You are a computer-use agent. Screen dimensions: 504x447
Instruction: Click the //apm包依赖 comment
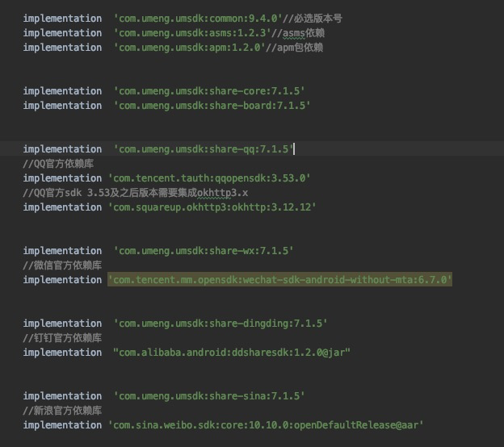[295, 48]
